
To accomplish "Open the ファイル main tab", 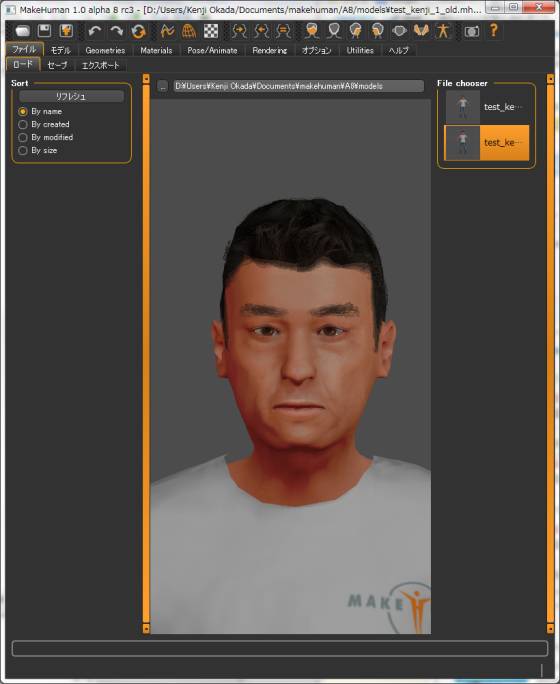I will [x=24, y=49].
